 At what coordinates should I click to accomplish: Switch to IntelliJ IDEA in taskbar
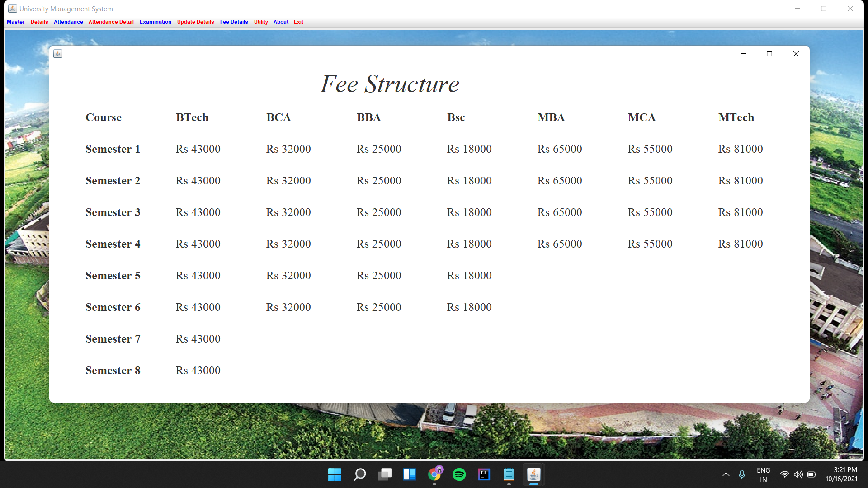click(x=484, y=474)
